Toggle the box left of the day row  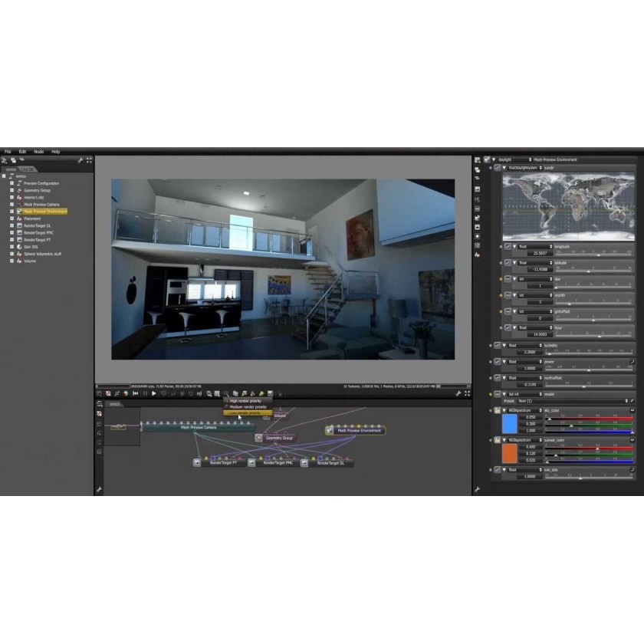point(508,279)
